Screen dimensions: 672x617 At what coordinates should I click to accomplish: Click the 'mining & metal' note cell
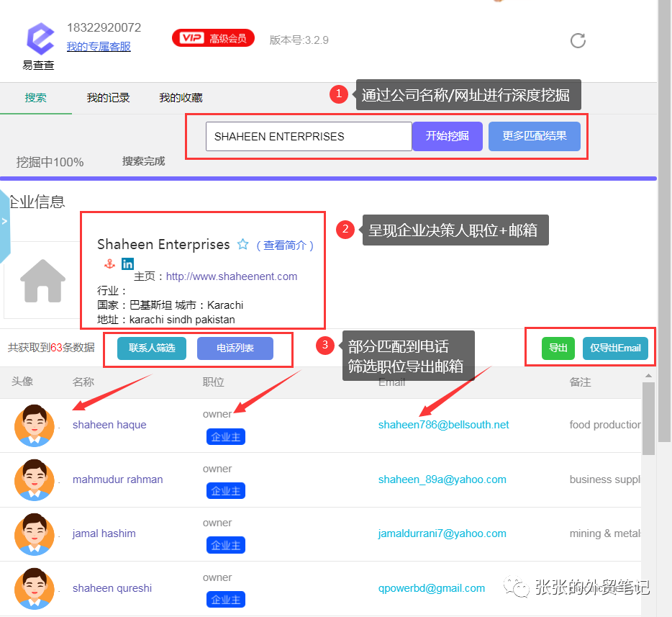(x=605, y=533)
